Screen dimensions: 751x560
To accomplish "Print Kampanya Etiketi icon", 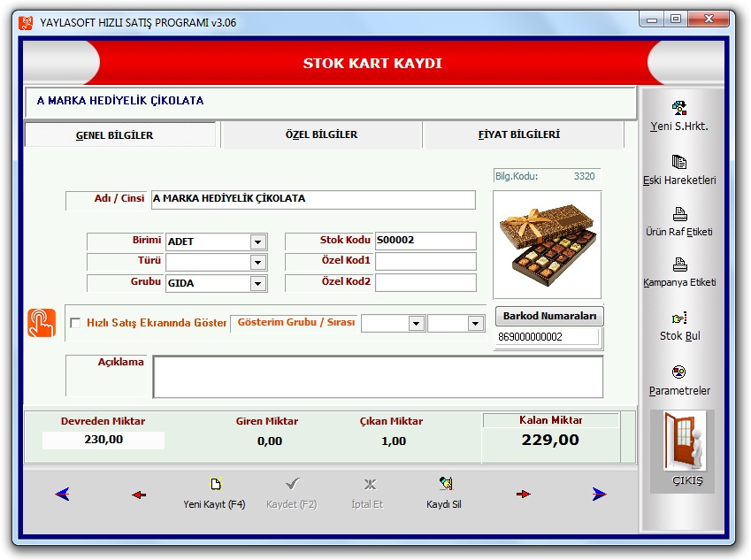I will pyautogui.click(x=679, y=265).
